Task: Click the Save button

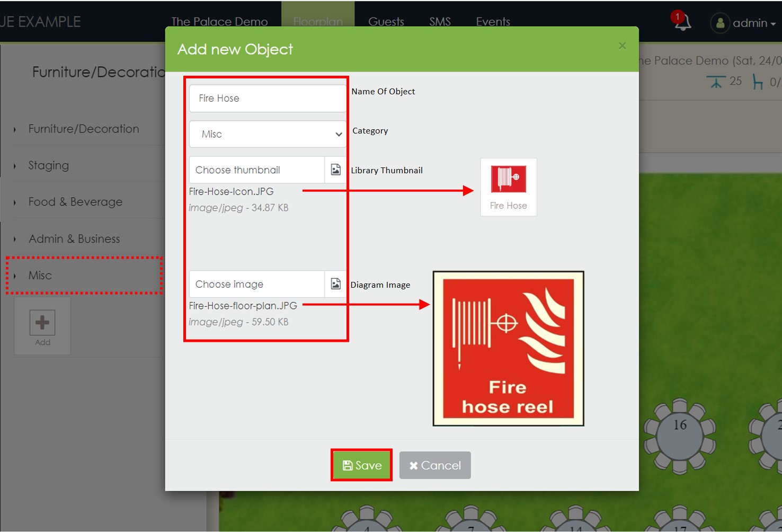Action: tap(362, 465)
